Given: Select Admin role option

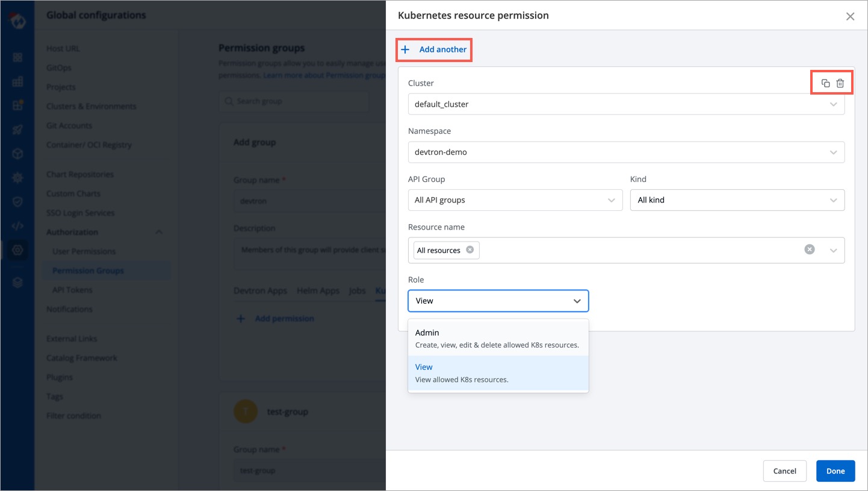Looking at the screenshot, I should (x=498, y=338).
